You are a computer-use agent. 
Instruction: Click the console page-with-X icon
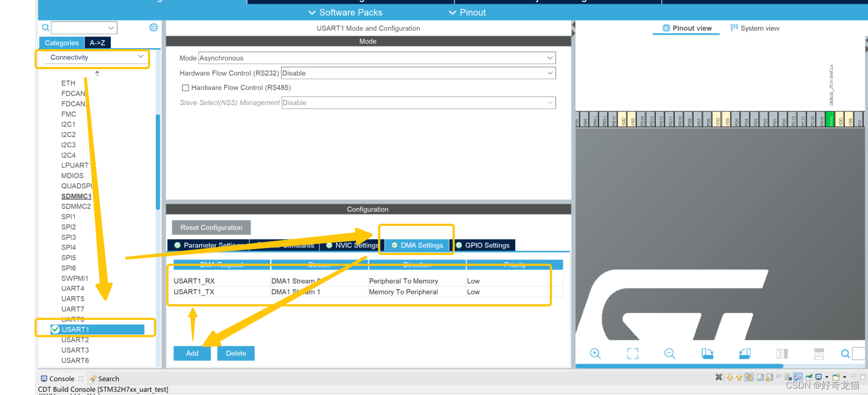pyautogui.click(x=788, y=377)
